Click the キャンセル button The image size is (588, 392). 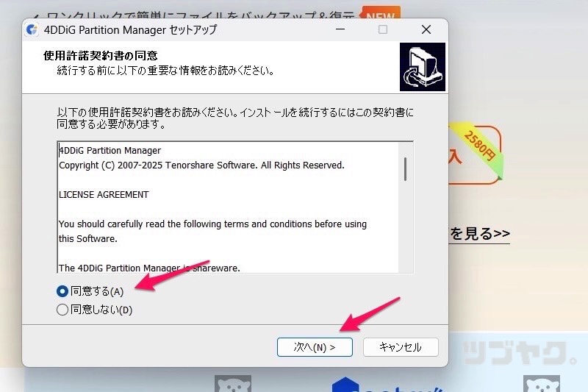pos(401,347)
